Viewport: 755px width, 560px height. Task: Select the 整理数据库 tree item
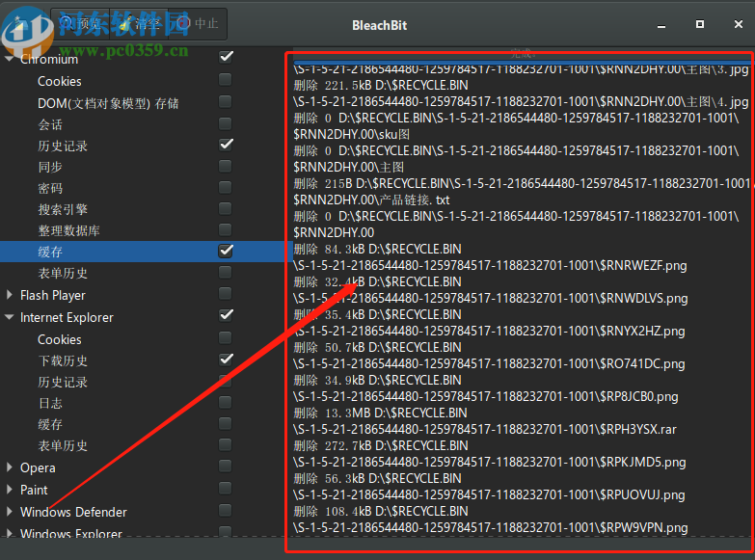click(68, 230)
